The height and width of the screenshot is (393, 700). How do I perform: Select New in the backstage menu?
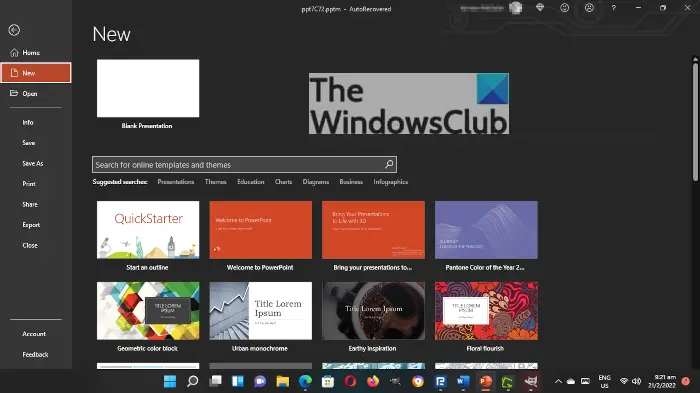pos(36,73)
